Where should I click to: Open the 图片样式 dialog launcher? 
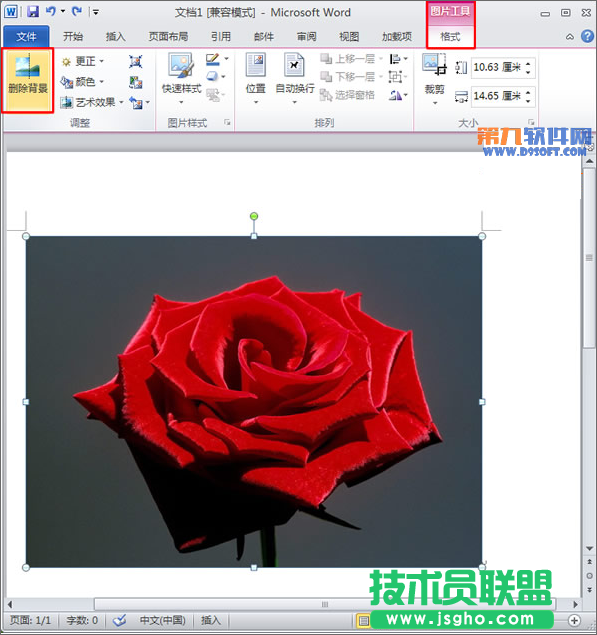[227, 122]
